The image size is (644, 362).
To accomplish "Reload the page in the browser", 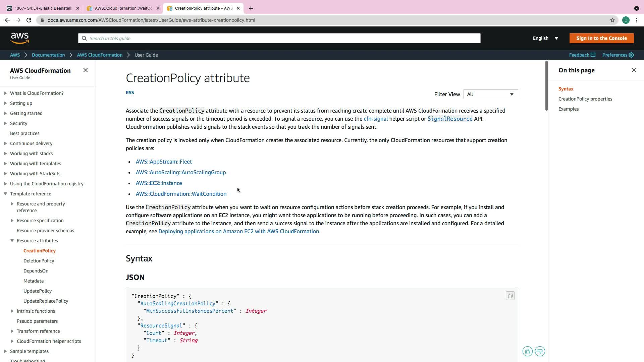I will click(29, 20).
